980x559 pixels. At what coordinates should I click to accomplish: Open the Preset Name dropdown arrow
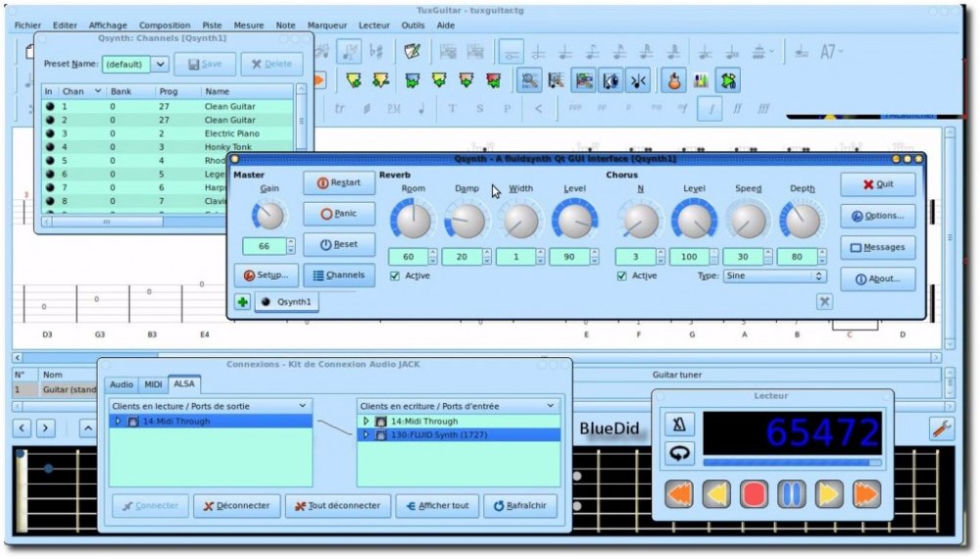point(161,64)
